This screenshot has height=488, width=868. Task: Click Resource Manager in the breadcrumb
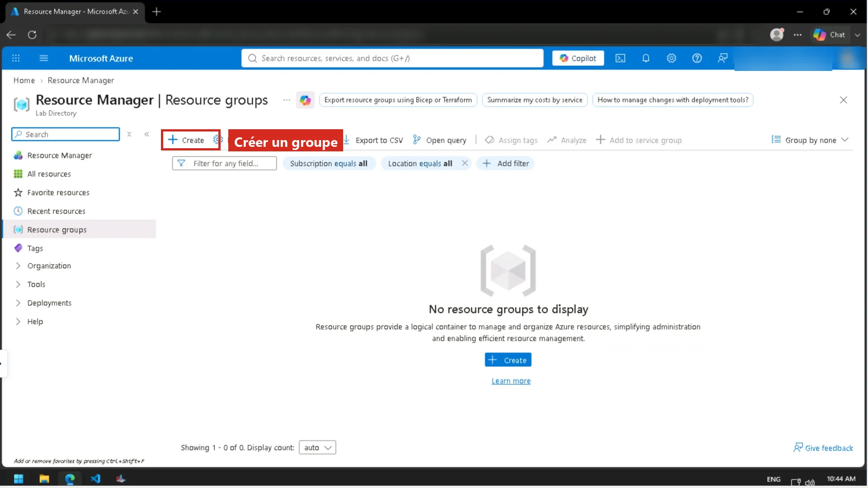pos(80,80)
